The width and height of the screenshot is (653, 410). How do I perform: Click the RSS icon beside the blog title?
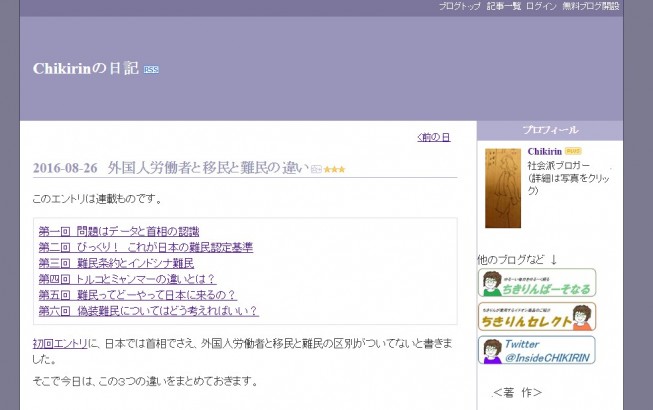tap(151, 69)
